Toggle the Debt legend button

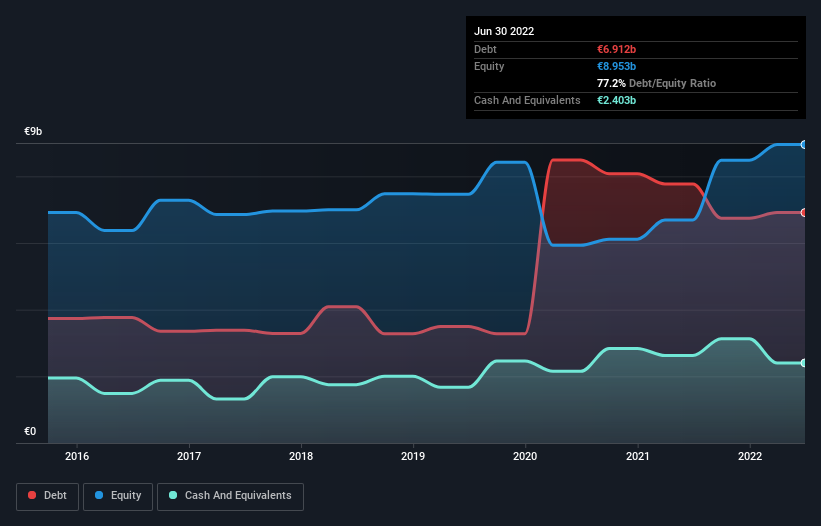[47, 496]
